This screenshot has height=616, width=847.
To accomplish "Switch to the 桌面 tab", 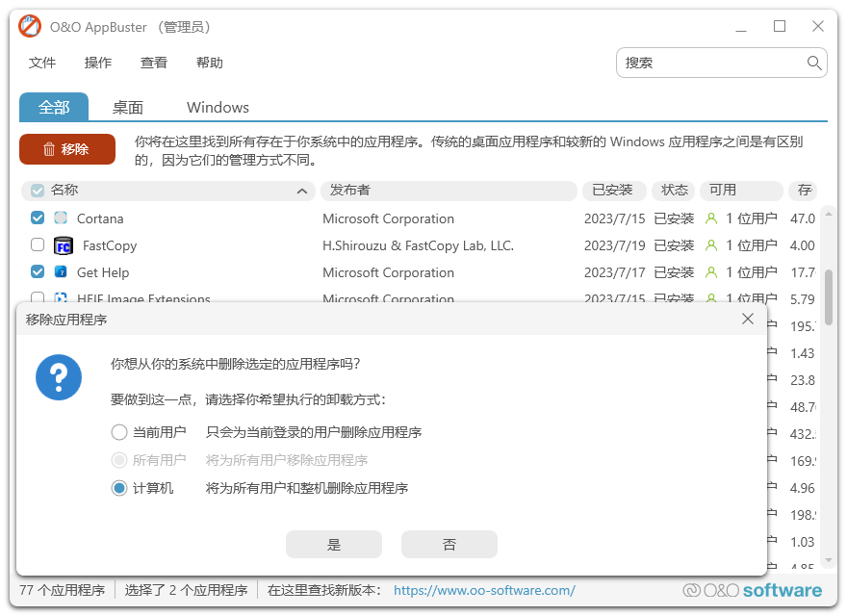I will tap(127, 107).
